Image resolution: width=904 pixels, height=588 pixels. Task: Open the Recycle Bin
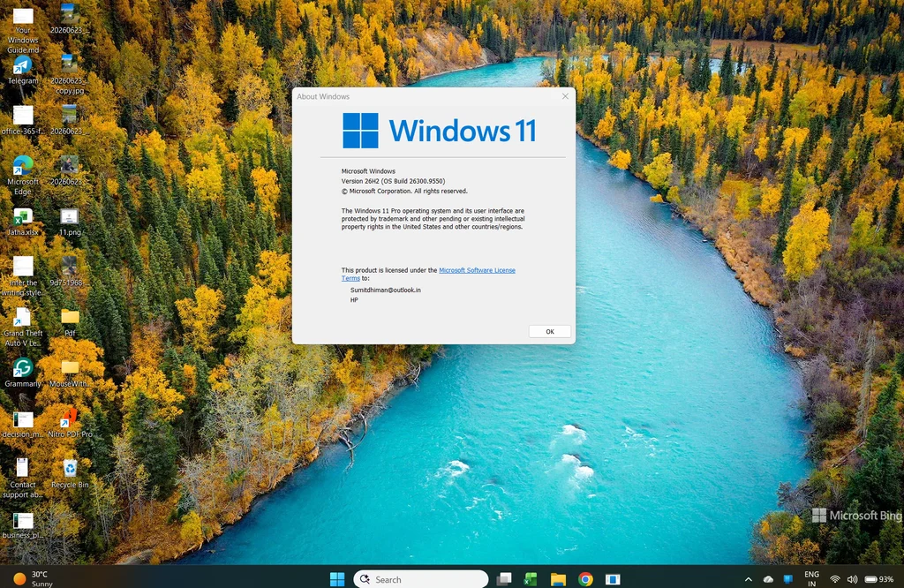click(x=70, y=474)
